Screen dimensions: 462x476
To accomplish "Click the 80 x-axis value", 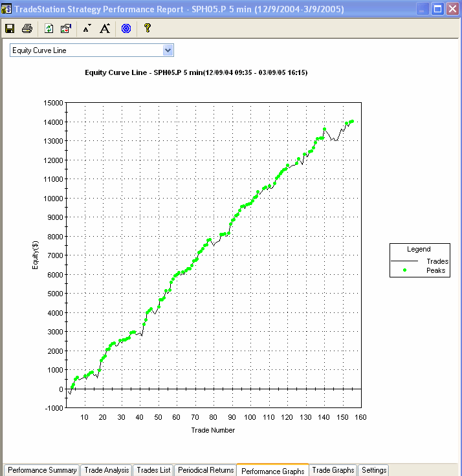I will [x=214, y=417].
